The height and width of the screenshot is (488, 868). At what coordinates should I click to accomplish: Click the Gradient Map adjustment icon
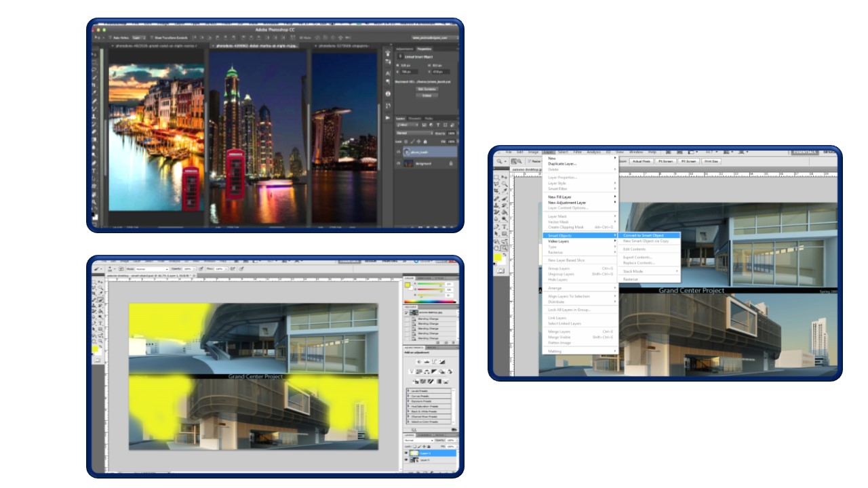click(439, 381)
